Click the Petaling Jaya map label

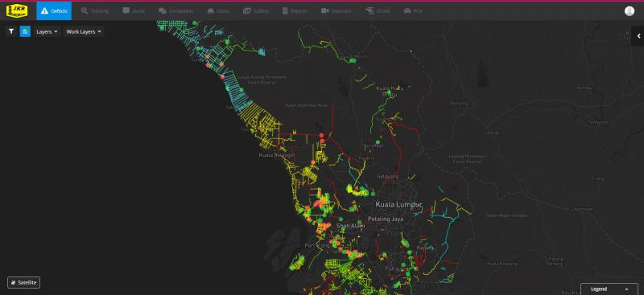[386, 219]
